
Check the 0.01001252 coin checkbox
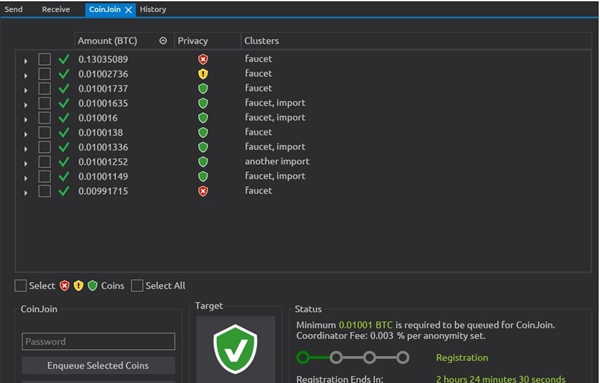point(44,162)
